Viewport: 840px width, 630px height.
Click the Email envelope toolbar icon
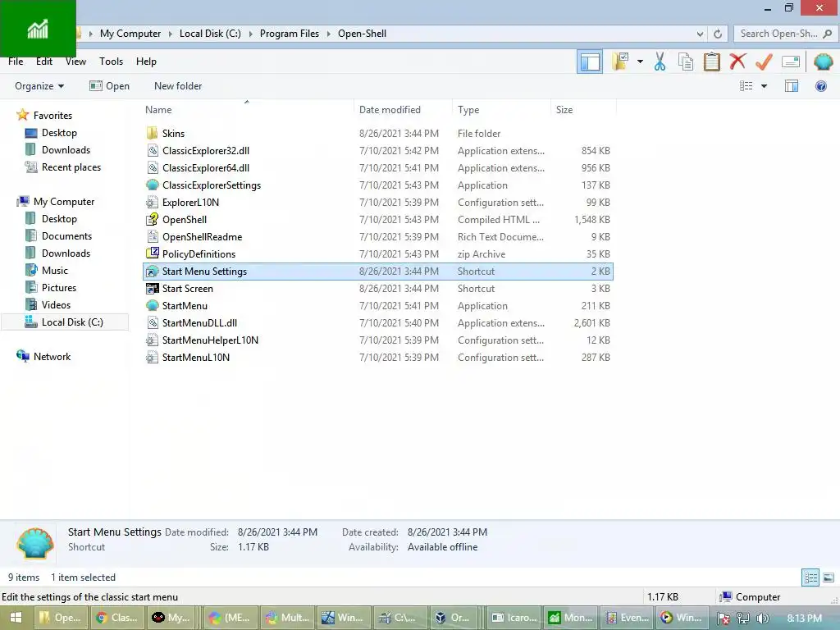(791, 62)
